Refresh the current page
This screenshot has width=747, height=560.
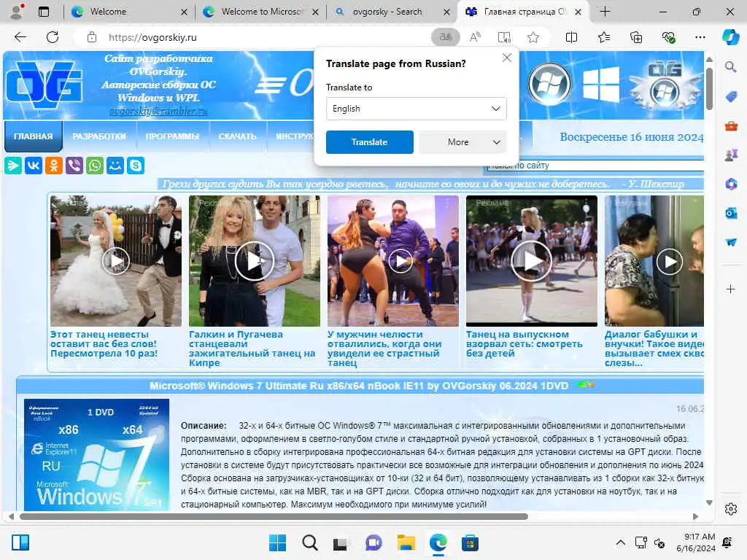pyautogui.click(x=53, y=37)
